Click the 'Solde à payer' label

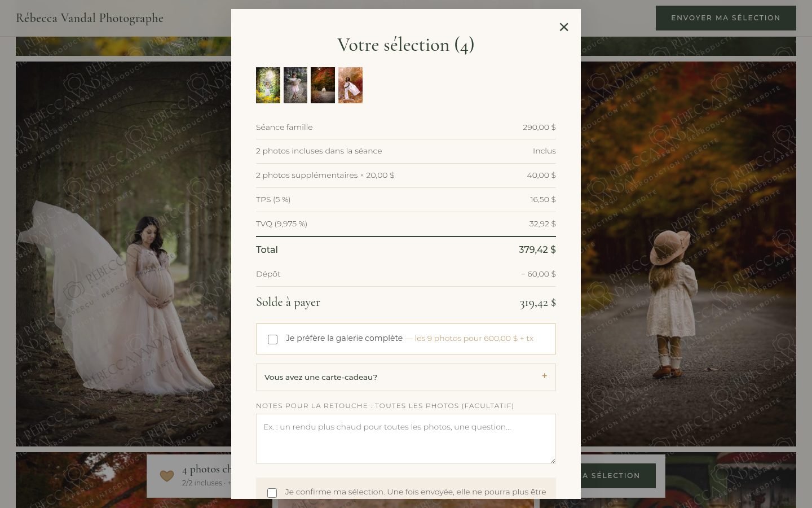(288, 303)
